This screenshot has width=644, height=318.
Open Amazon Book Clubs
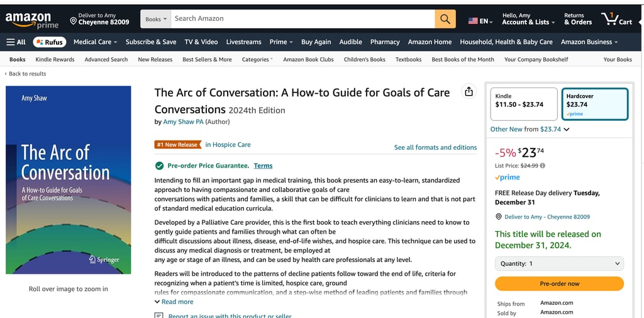click(308, 59)
